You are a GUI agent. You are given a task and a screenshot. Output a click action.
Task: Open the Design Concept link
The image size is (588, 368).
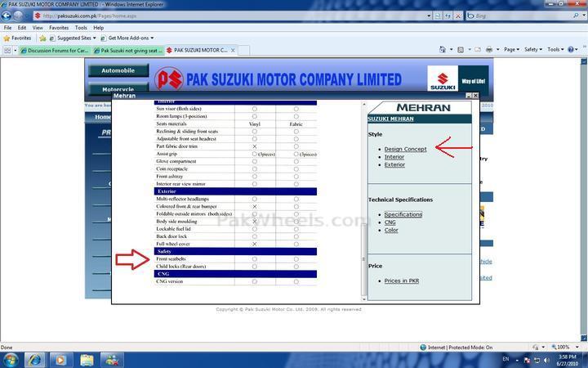point(405,149)
